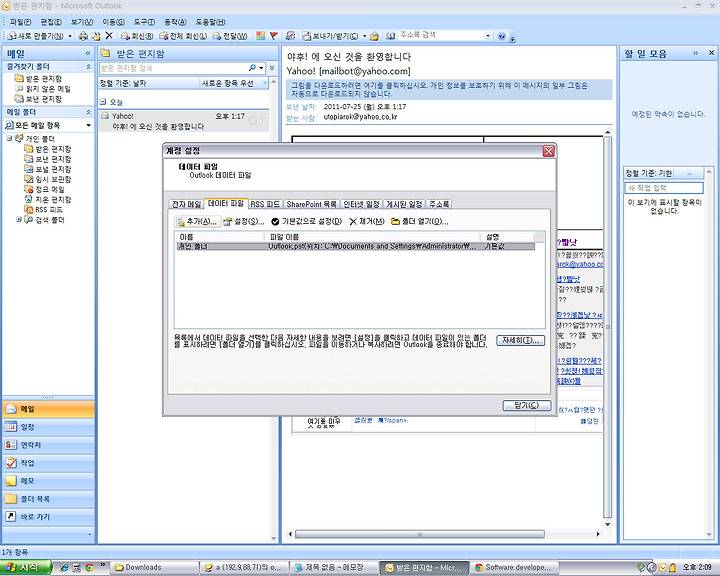The width and height of the screenshot is (720, 576).
Task: Switch to the 주소록 tab
Action: point(439,204)
